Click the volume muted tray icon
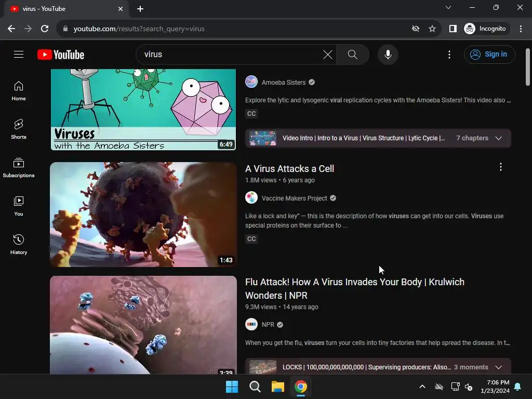The height and width of the screenshot is (399, 532). [469, 387]
